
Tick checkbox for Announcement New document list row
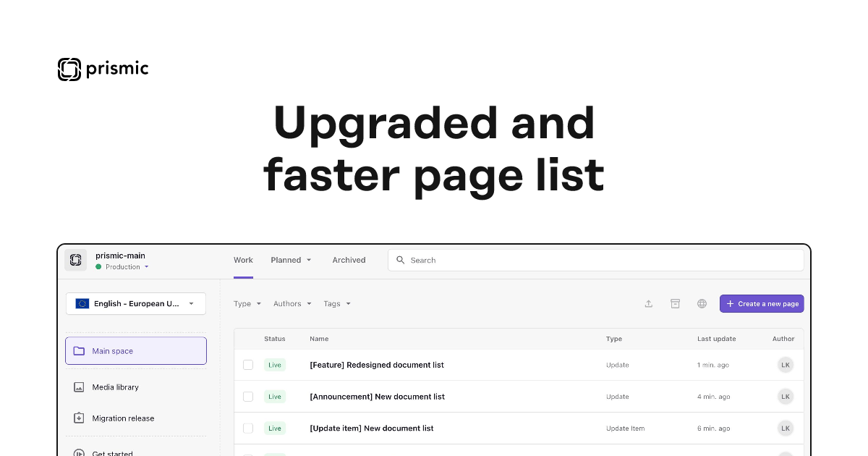pyautogui.click(x=248, y=397)
